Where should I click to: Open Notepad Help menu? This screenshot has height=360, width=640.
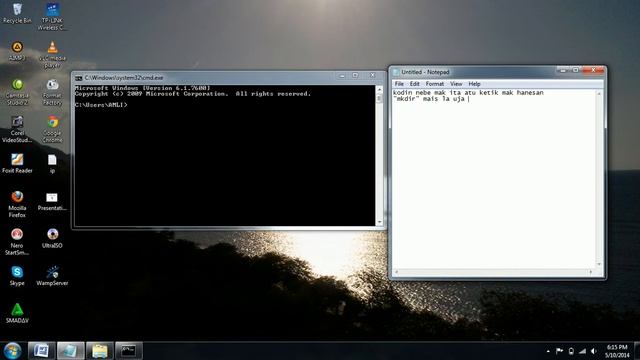(x=474, y=84)
